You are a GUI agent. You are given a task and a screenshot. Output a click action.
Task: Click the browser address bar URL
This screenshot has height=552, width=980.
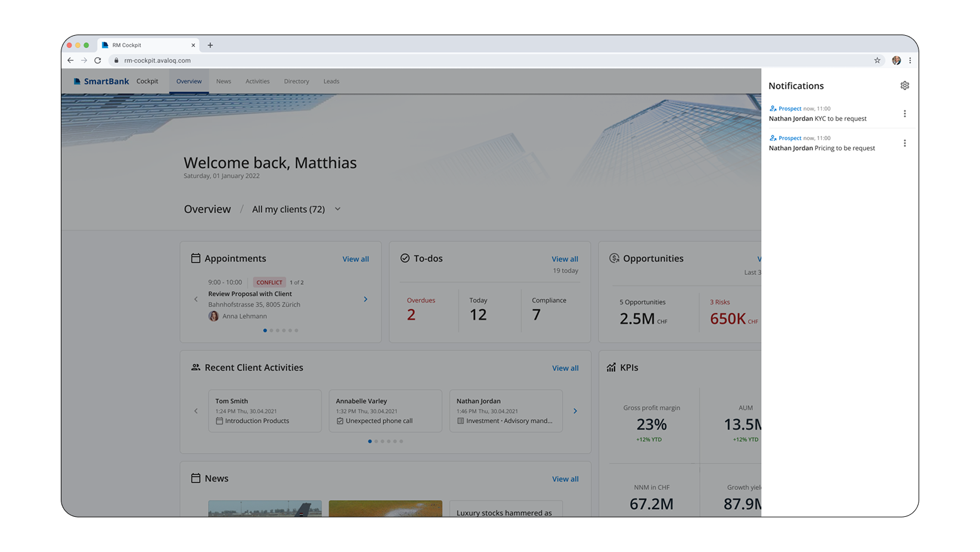click(x=157, y=60)
